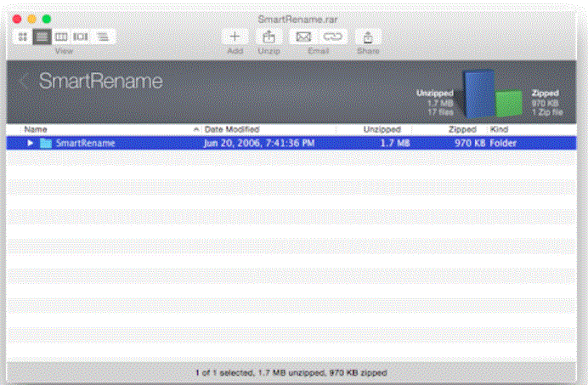This screenshot has width=588, height=391.
Task: Click the green Zipped bar
Action: pos(508,103)
